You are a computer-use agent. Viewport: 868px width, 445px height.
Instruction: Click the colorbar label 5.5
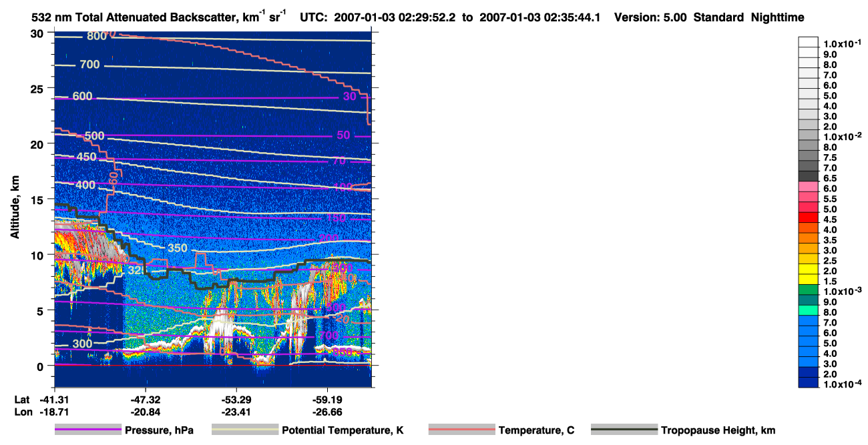tap(830, 199)
